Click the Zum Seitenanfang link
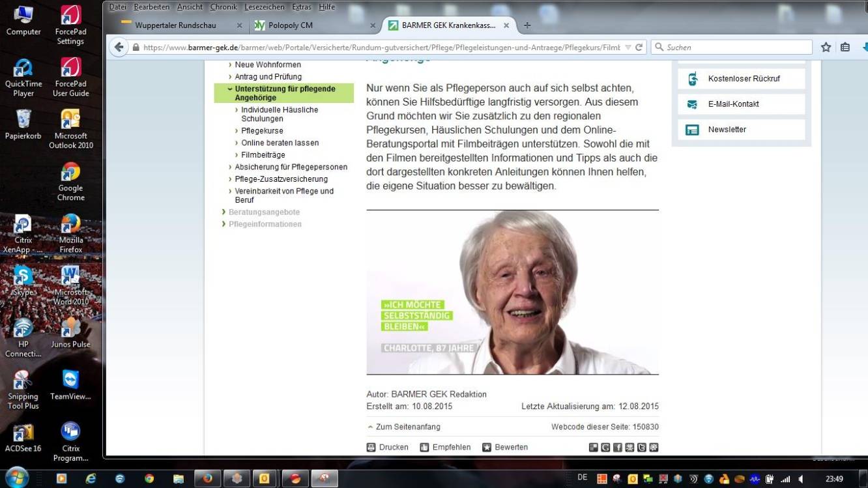 [410, 427]
